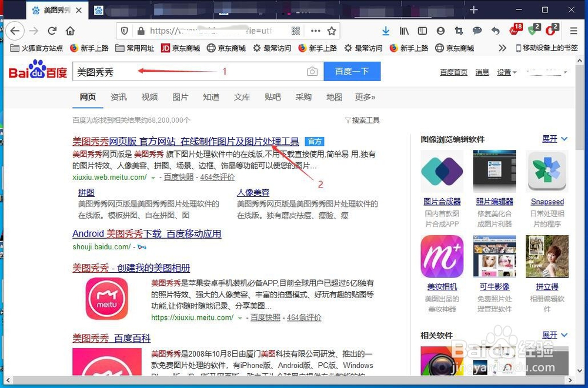Open the 美妆相机 app thumbnail

(442, 256)
